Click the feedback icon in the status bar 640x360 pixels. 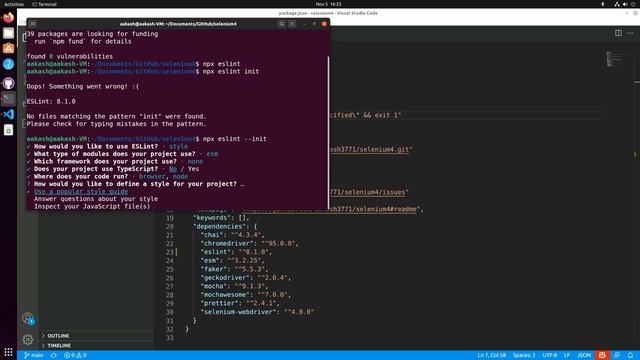pyautogui.click(x=617, y=355)
